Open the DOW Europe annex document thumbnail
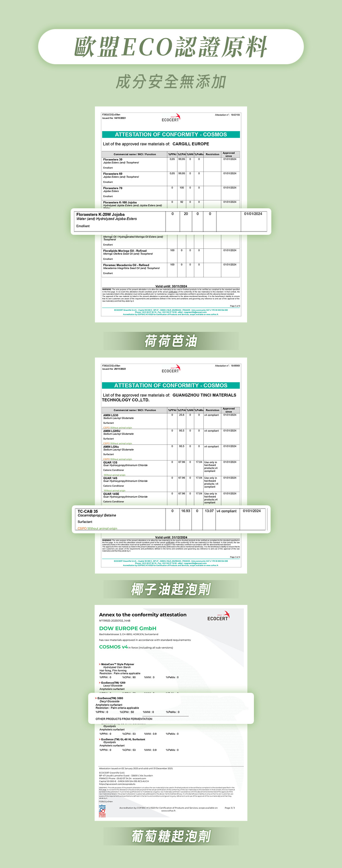Screen dimensions: 342x868 pos(171,713)
